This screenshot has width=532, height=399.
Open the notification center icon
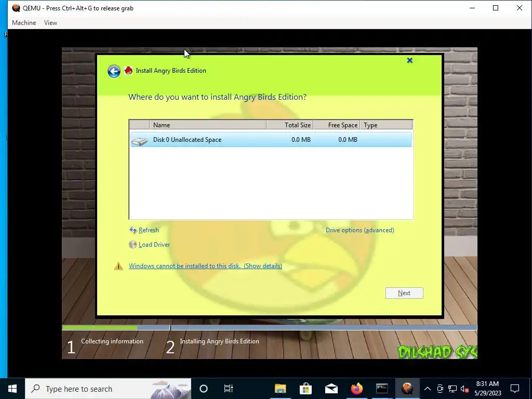tap(515, 389)
